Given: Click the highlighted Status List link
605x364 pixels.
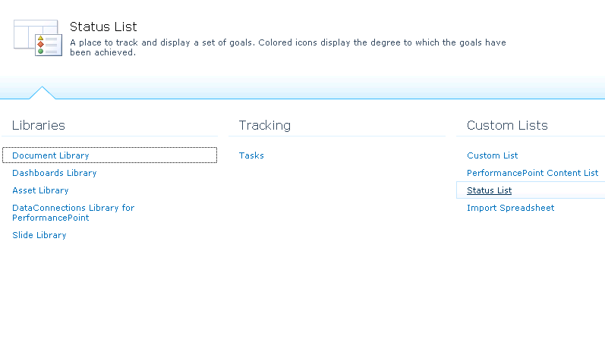Looking at the screenshot, I should click(x=490, y=190).
